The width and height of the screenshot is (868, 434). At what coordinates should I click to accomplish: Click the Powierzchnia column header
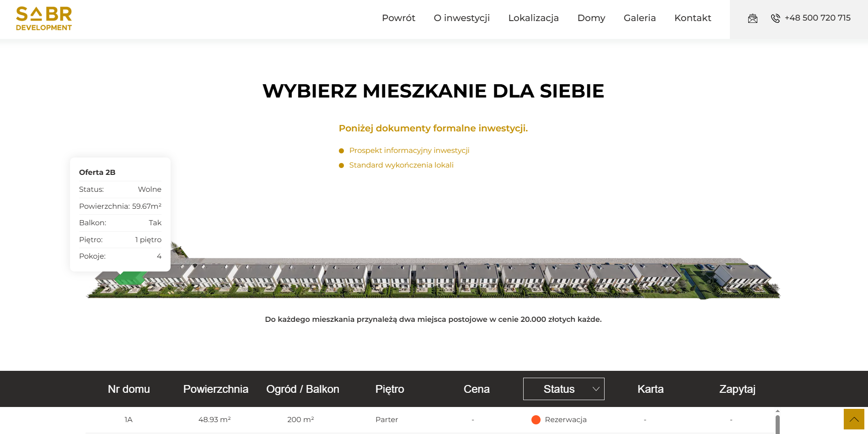coord(216,389)
